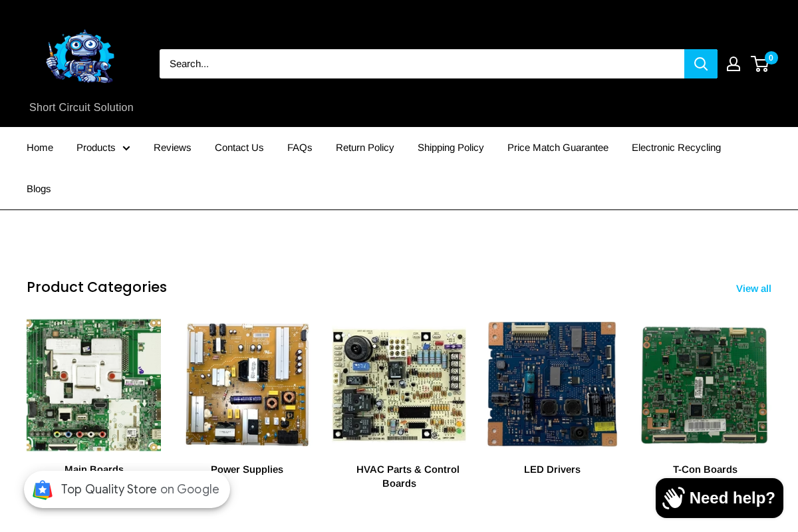This screenshot has height=532, width=798.
Task: Open the shopping cart icon
Action: point(759,64)
